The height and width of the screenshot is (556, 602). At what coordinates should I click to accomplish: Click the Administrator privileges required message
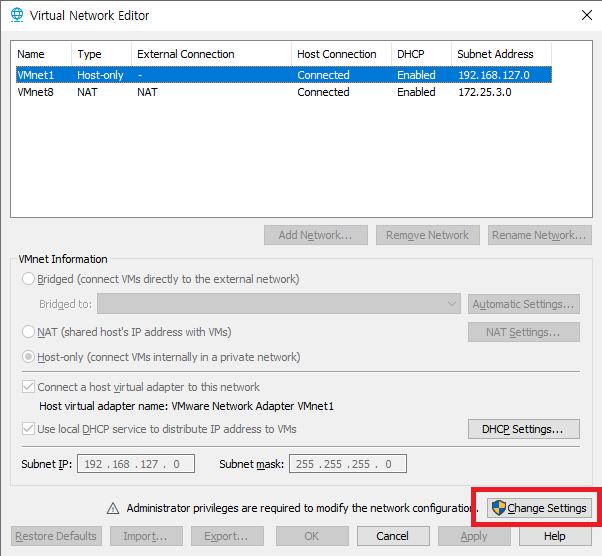[x=303, y=508]
